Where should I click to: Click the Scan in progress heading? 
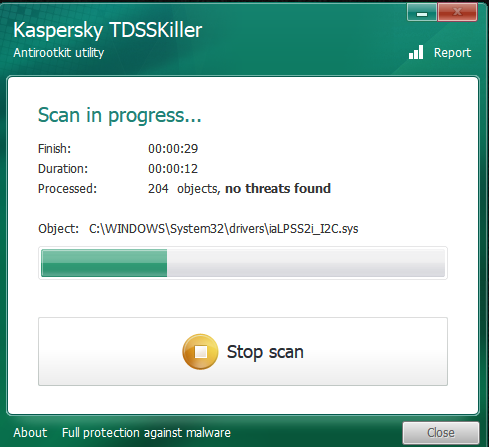click(120, 115)
